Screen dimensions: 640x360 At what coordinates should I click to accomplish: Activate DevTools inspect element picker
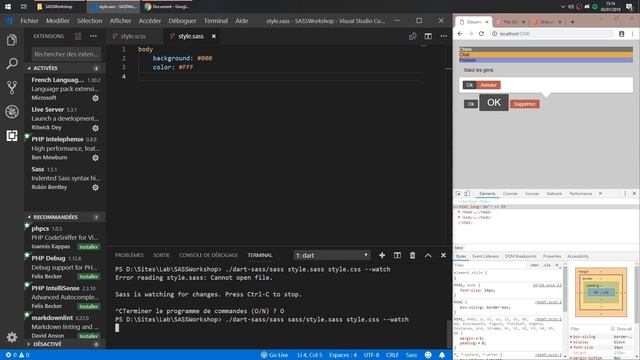458,193
